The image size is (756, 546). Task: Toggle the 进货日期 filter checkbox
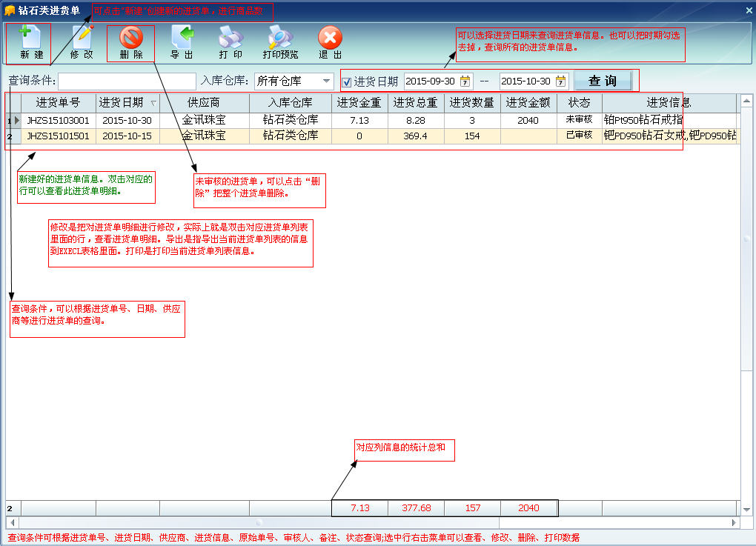pyautogui.click(x=347, y=82)
